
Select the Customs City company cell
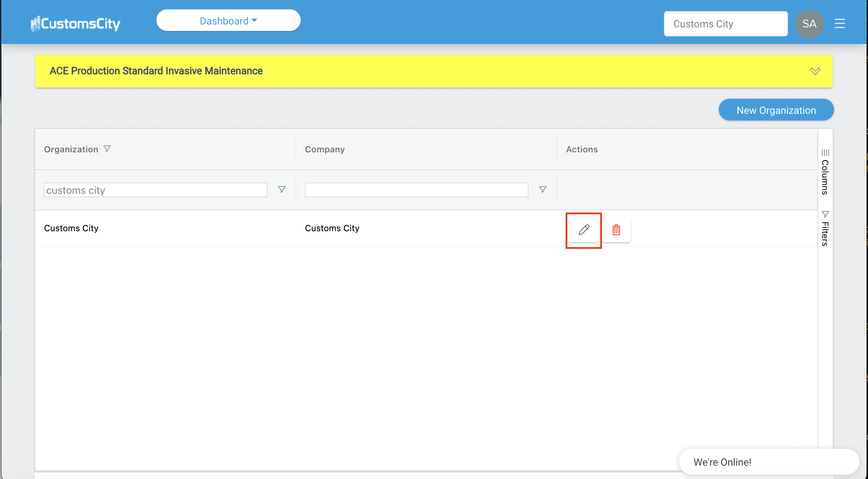332,228
